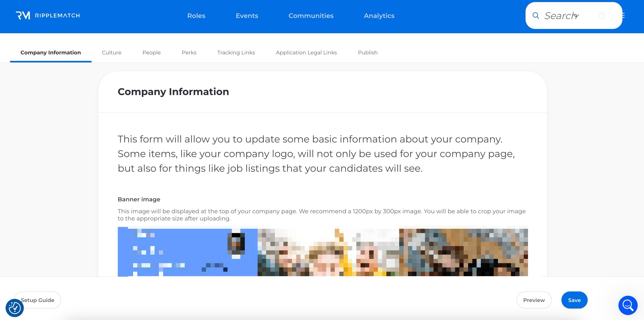Open the Roles menu
The image size is (644, 320).
click(196, 16)
